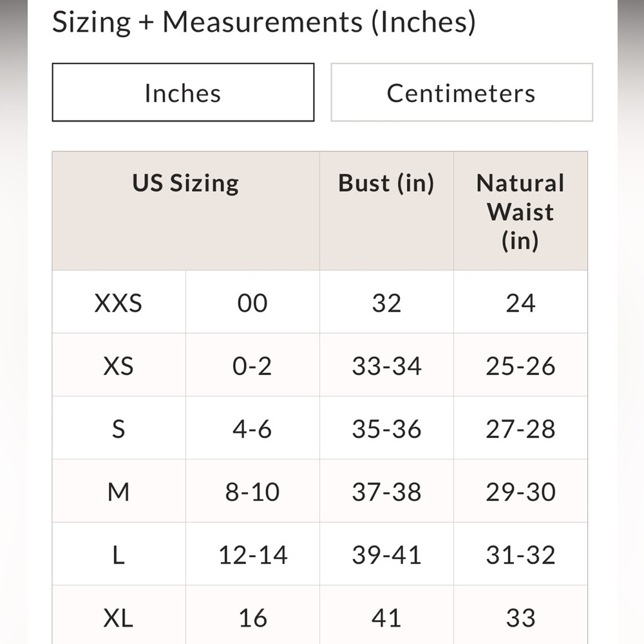Screen dimensions: 644x644
Task: Click the US Sizing column header
Action: click(x=185, y=184)
